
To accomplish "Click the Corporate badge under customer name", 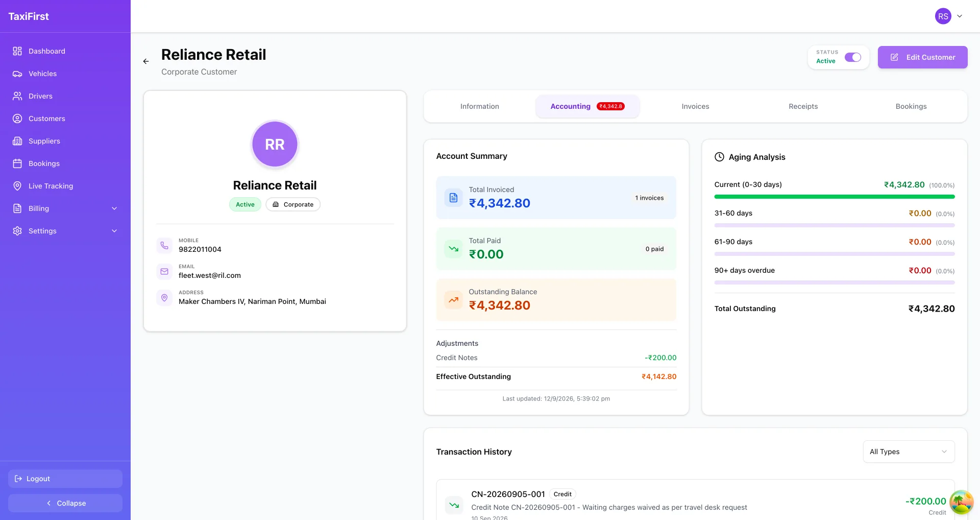I will point(293,204).
